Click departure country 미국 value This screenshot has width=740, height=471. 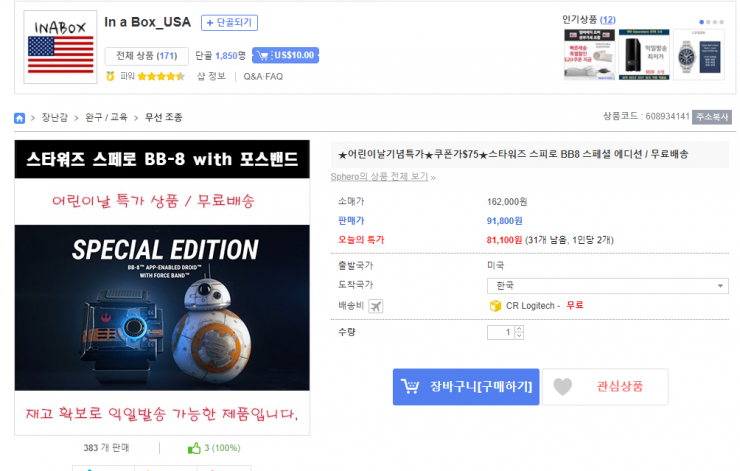(x=496, y=266)
